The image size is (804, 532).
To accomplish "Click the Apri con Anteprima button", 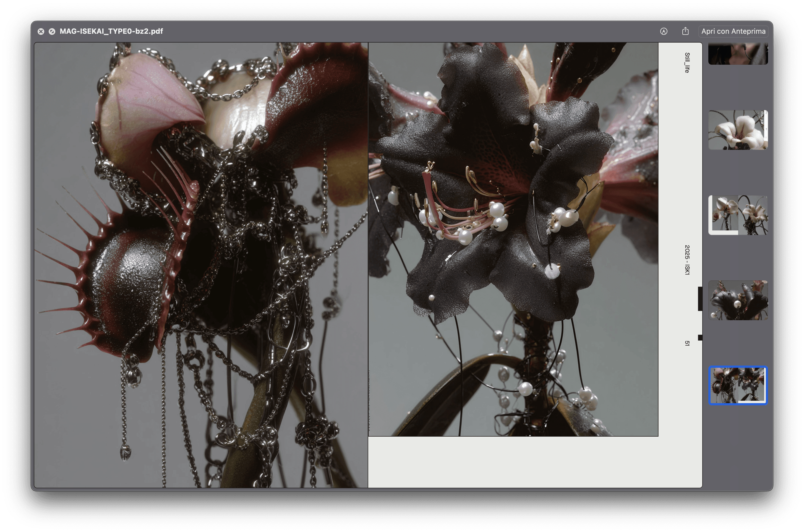I will coord(733,31).
